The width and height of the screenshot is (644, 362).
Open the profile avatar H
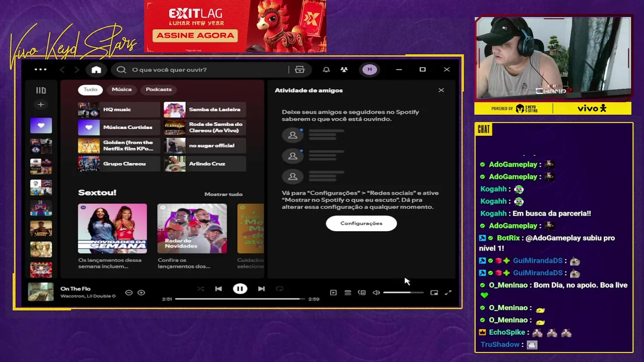pos(370,69)
